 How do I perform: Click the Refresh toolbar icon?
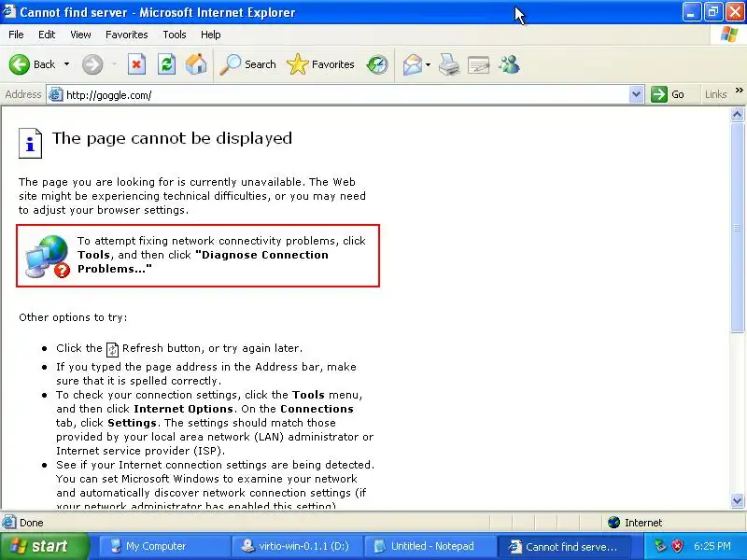(166, 64)
